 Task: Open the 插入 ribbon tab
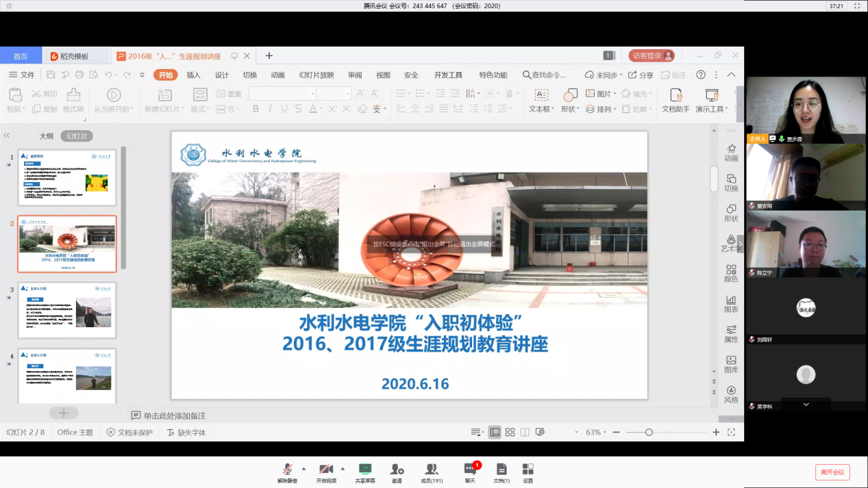[x=193, y=75]
